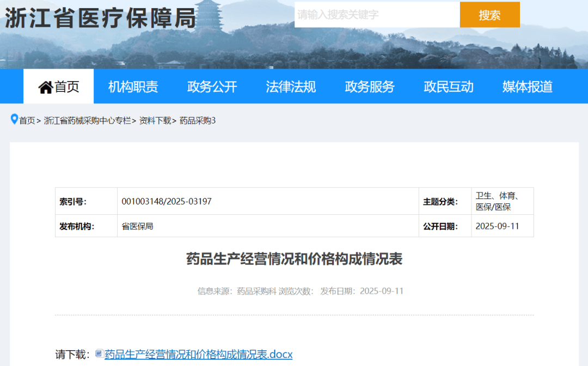The height and width of the screenshot is (366, 588).
Task: Click the 首页 breadcrumb link
Action: click(x=27, y=121)
